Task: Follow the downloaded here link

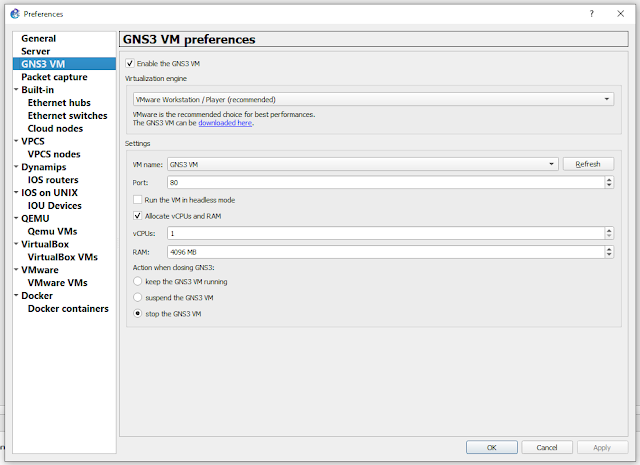Action: tap(225, 122)
